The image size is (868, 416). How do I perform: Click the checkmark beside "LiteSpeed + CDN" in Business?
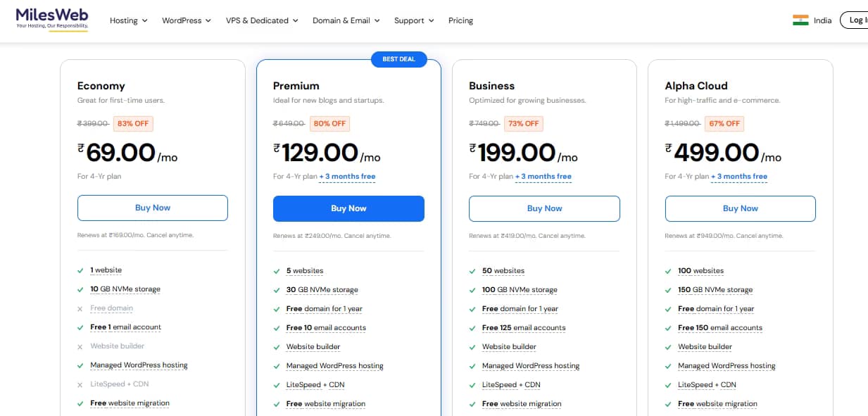click(x=473, y=385)
